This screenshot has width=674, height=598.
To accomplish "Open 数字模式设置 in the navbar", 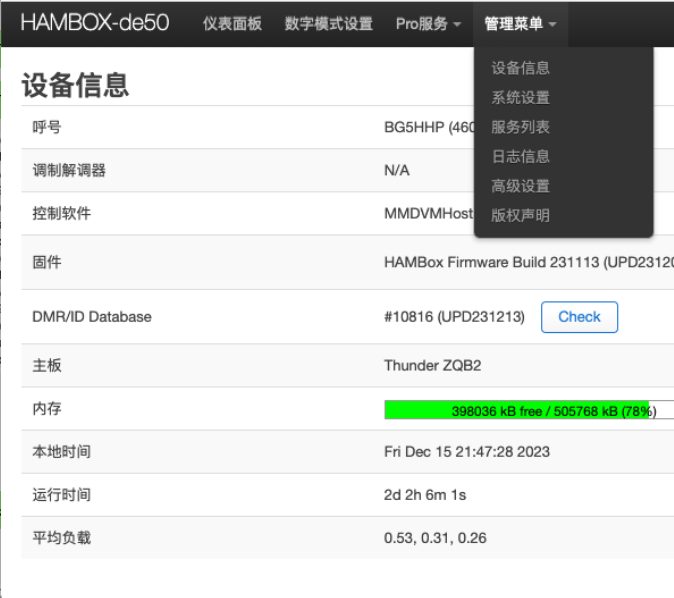I will 328,24.
